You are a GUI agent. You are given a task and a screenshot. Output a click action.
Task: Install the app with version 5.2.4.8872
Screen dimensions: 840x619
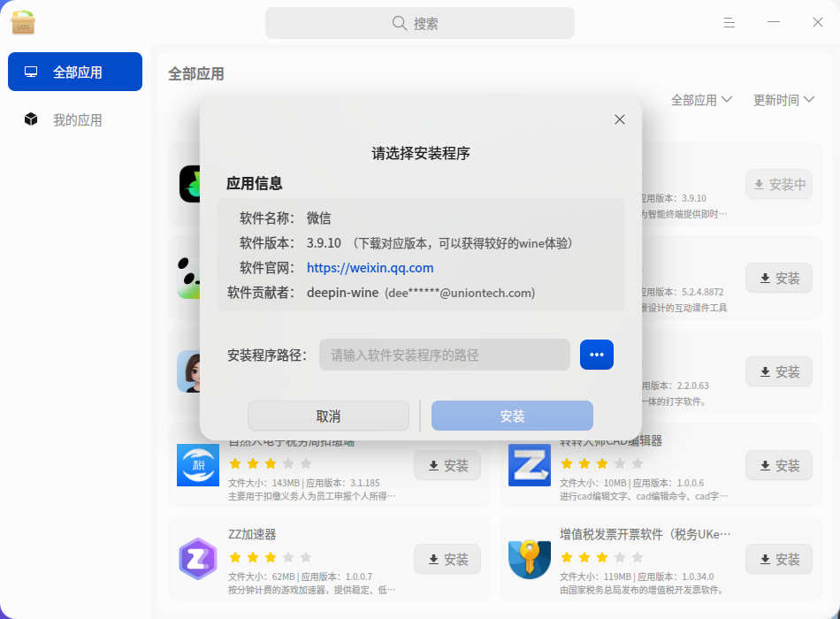tap(779, 279)
